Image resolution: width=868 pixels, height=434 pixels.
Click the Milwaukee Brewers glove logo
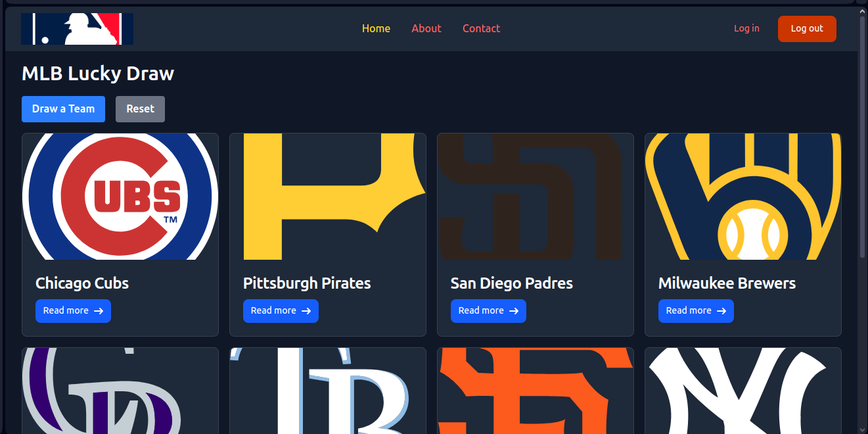tap(742, 196)
